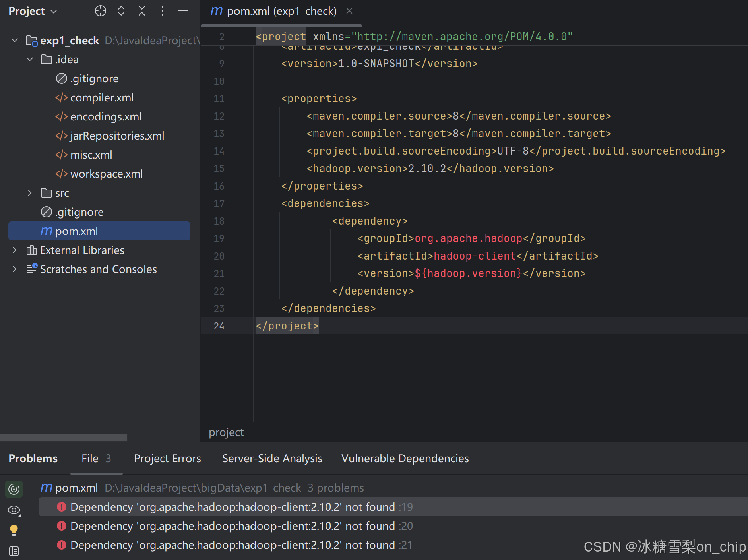Select opened file in Project view
The height and width of the screenshot is (560, 748).
[x=101, y=11]
